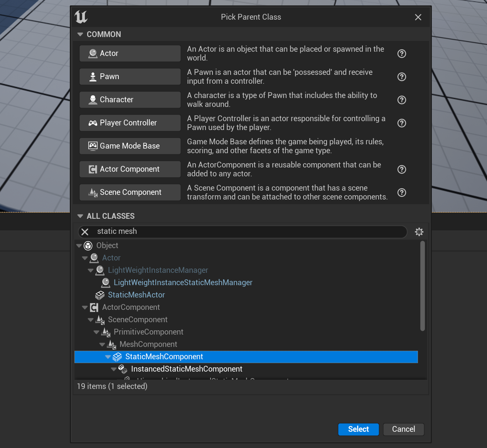The height and width of the screenshot is (448, 487).
Task: Cancel the Pick Parent Class dialog
Action: point(404,429)
